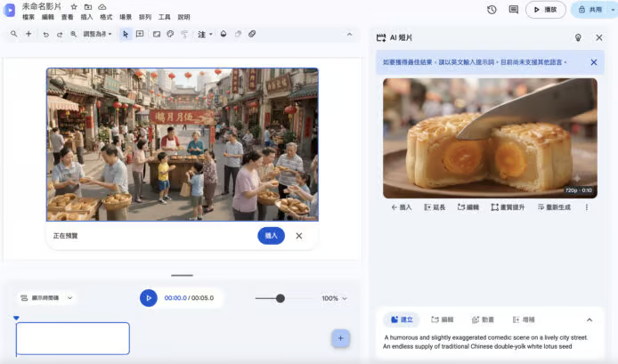
Task: Select the pointer cursor tool
Action: 126,35
